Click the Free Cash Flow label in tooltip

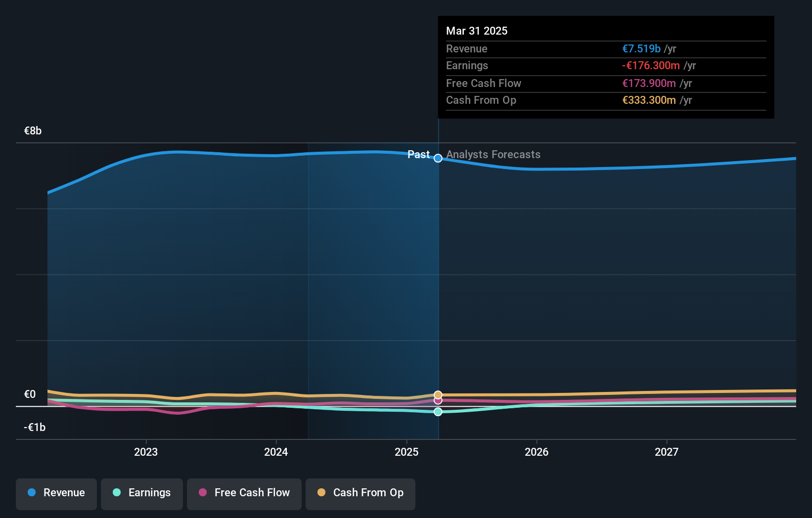484,83
